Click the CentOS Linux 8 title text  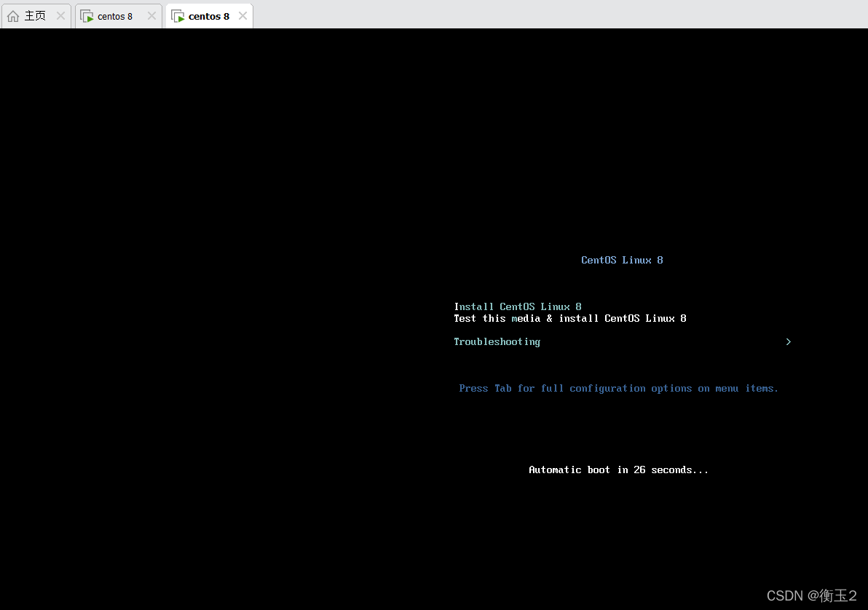pos(622,260)
